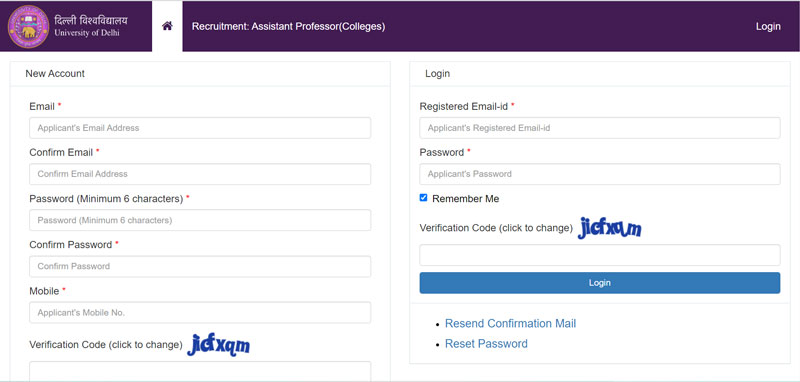Viewport: 800px width, 382px height.
Task: Click the blue Login button
Action: [599, 283]
